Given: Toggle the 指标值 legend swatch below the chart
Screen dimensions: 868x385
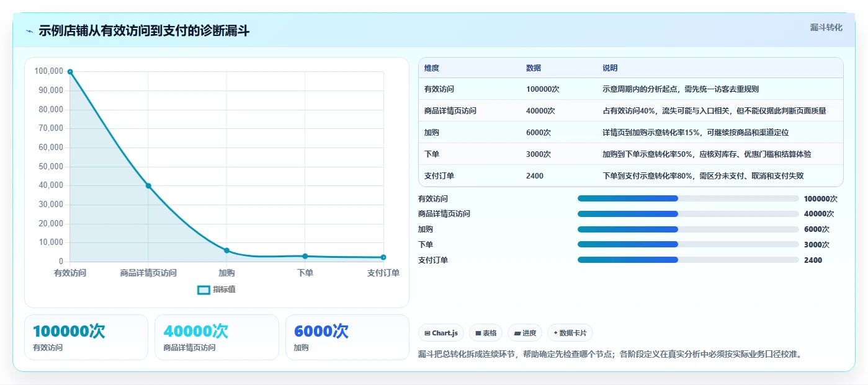Looking at the screenshot, I should (x=204, y=290).
